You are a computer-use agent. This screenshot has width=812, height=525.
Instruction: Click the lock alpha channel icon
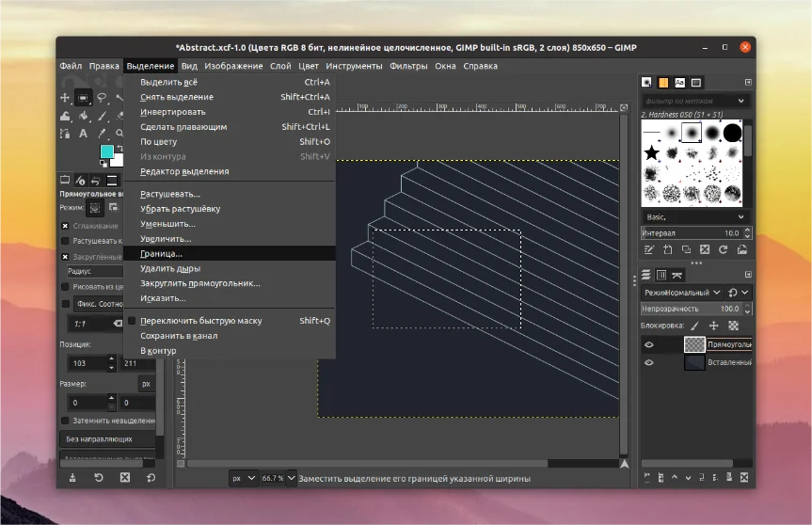pyautogui.click(x=734, y=325)
